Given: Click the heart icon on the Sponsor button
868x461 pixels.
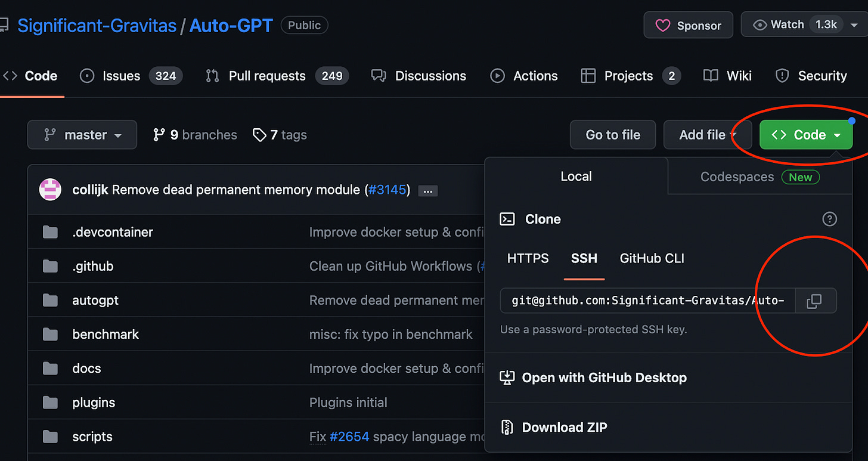Looking at the screenshot, I should pos(664,25).
